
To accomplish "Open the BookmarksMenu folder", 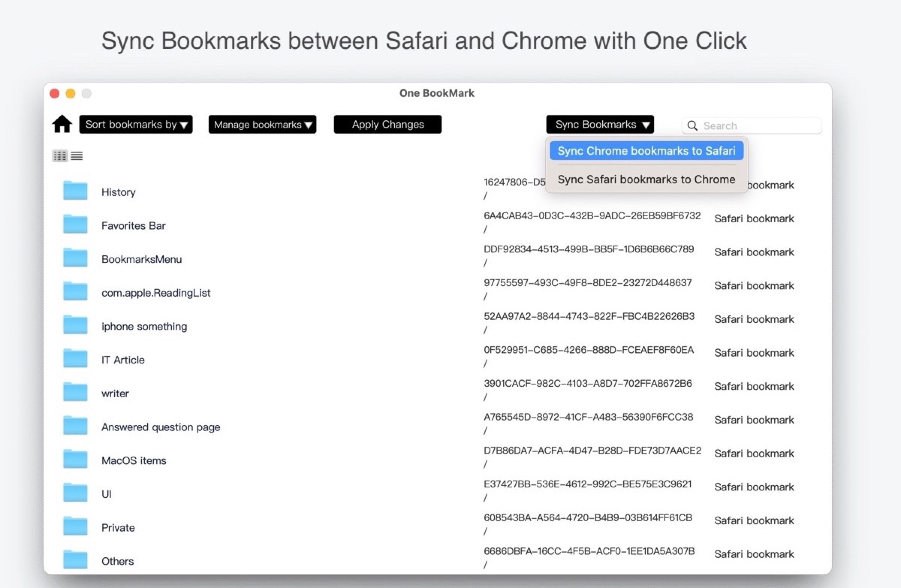I will click(x=141, y=259).
